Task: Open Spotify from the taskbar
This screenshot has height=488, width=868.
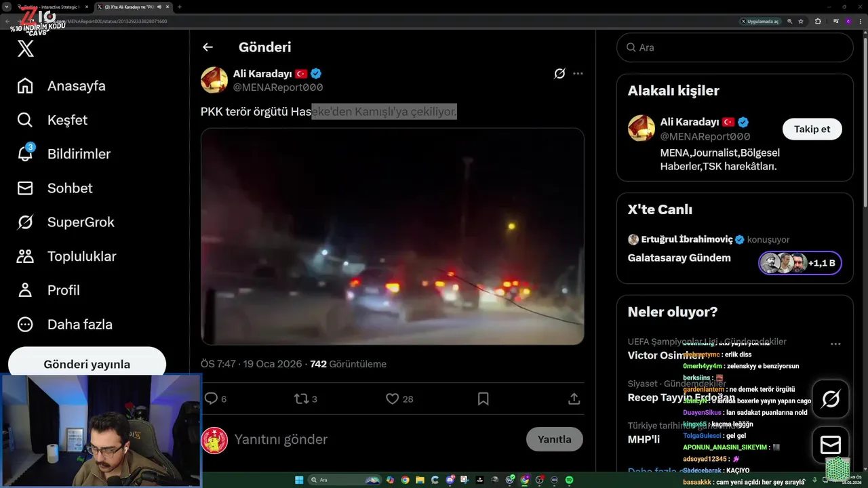Action: (x=569, y=480)
